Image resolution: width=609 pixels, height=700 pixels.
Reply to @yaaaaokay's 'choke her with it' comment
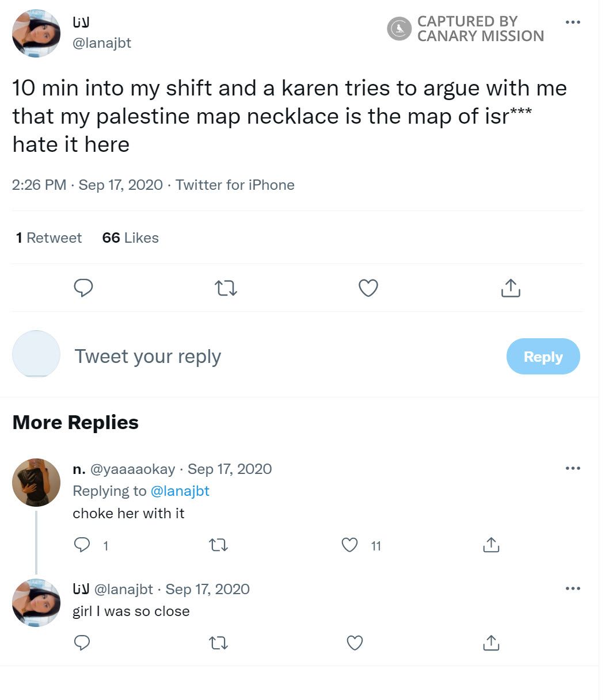point(82,545)
